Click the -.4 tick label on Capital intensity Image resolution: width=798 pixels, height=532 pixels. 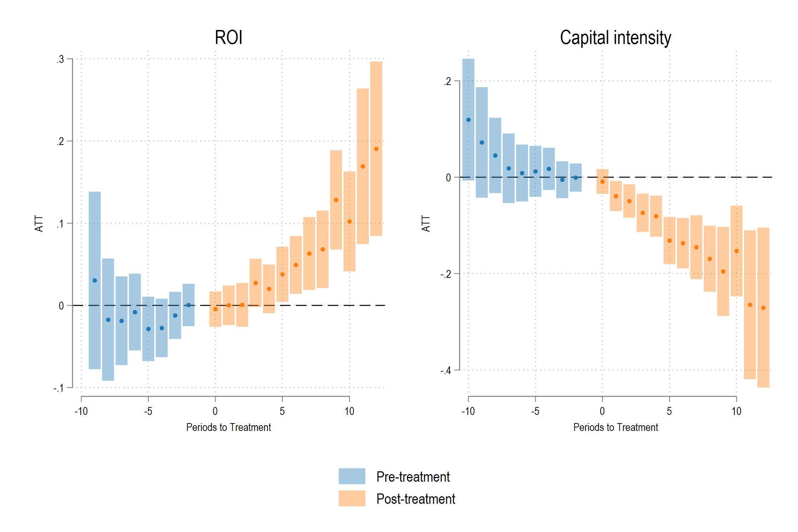446,370
